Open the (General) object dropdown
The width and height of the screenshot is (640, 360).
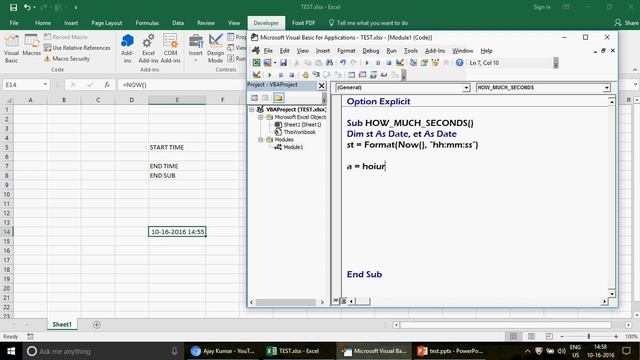466,88
